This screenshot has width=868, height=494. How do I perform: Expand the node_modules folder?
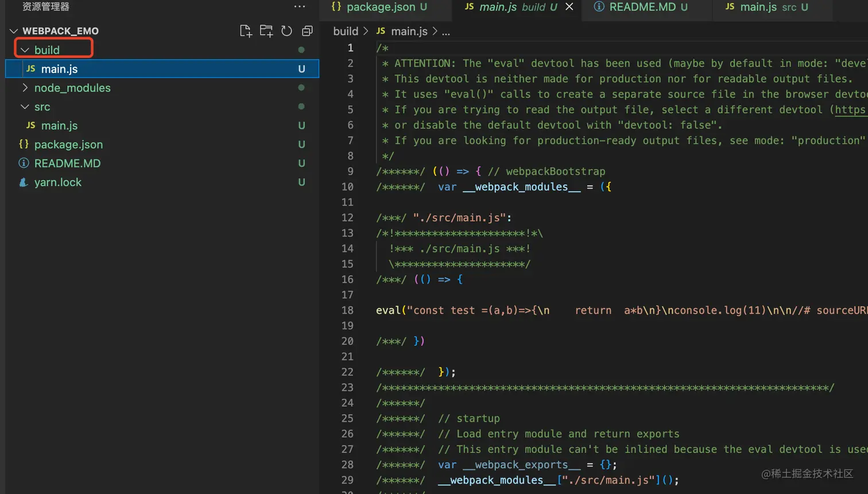(x=25, y=88)
